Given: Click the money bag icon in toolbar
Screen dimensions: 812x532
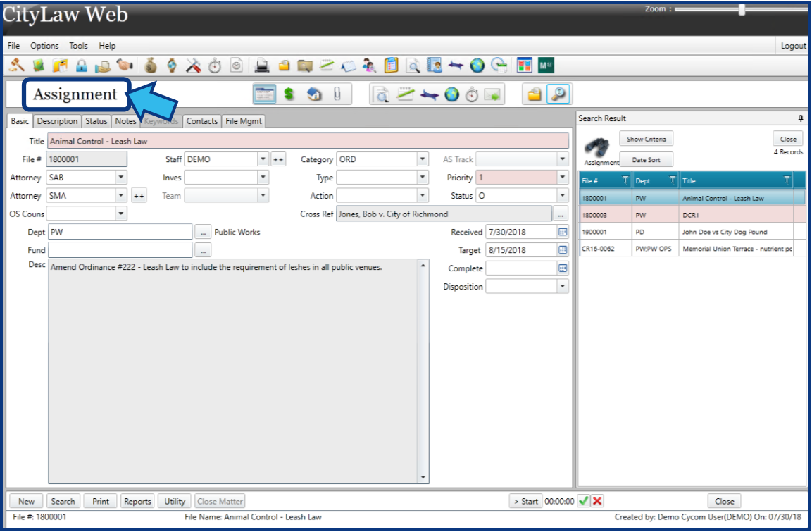Looking at the screenshot, I should 150,66.
